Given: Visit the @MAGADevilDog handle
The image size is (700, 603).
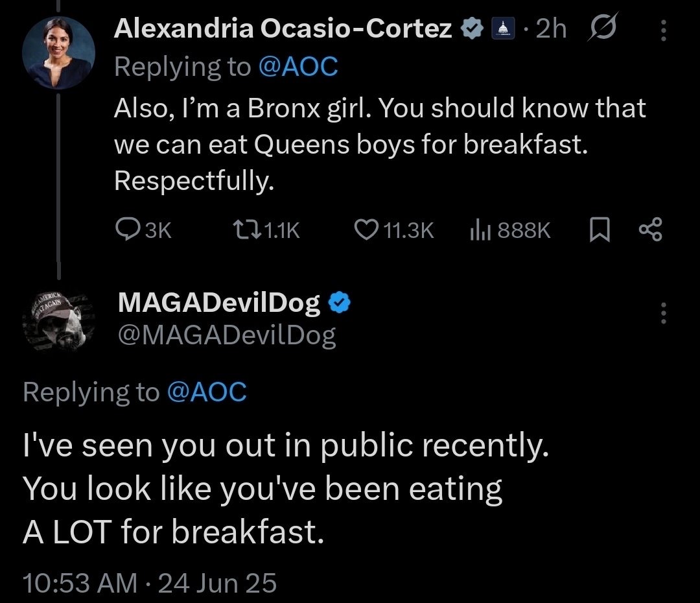Looking at the screenshot, I should (227, 335).
